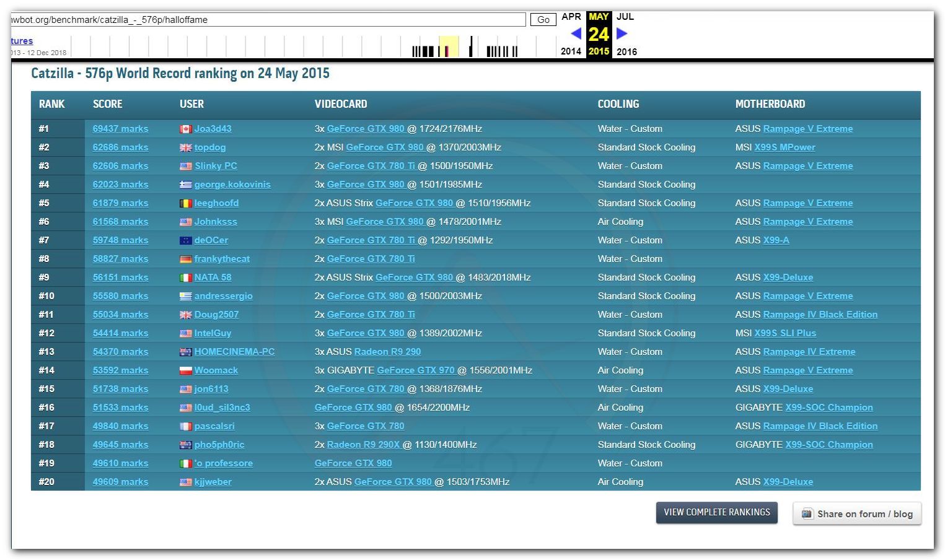Select APR month in Wayback calendar header
The image size is (945, 560).
(571, 17)
